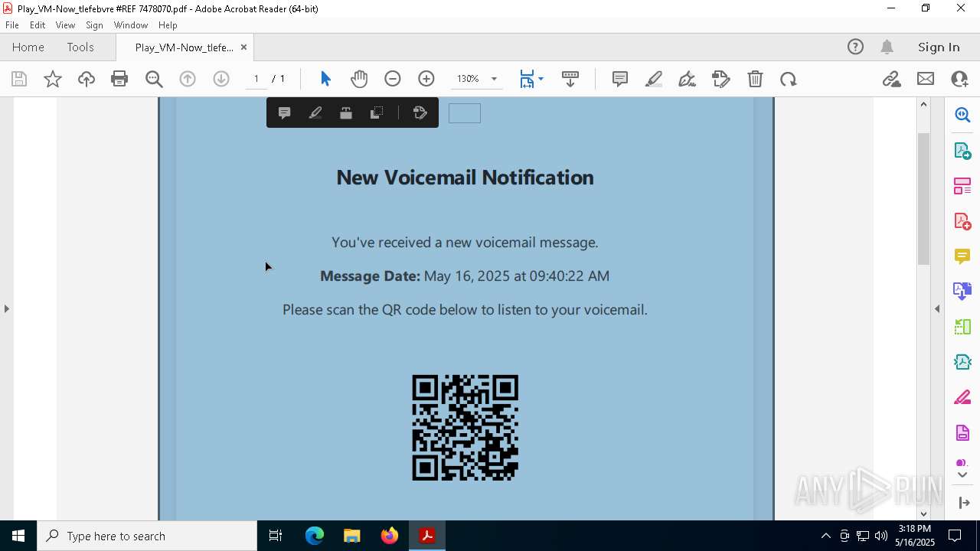The height and width of the screenshot is (551, 980).
Task: Click the page number field
Action: tap(256, 79)
